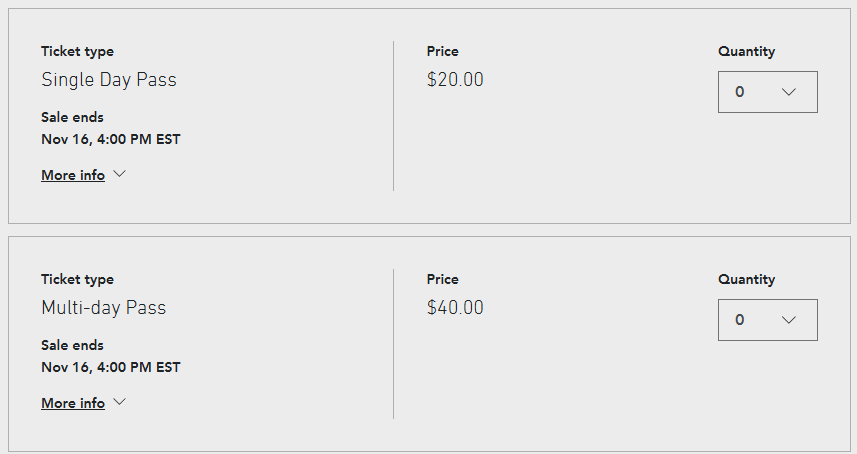Select the Single Day Pass ticket title
Screen dimensions: 857x454
pos(109,80)
